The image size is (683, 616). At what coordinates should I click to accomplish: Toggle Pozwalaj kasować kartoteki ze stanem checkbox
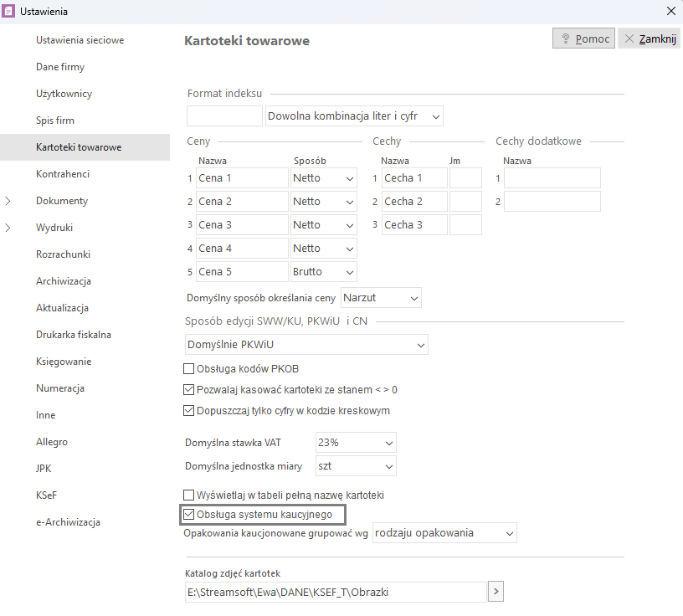point(188,390)
